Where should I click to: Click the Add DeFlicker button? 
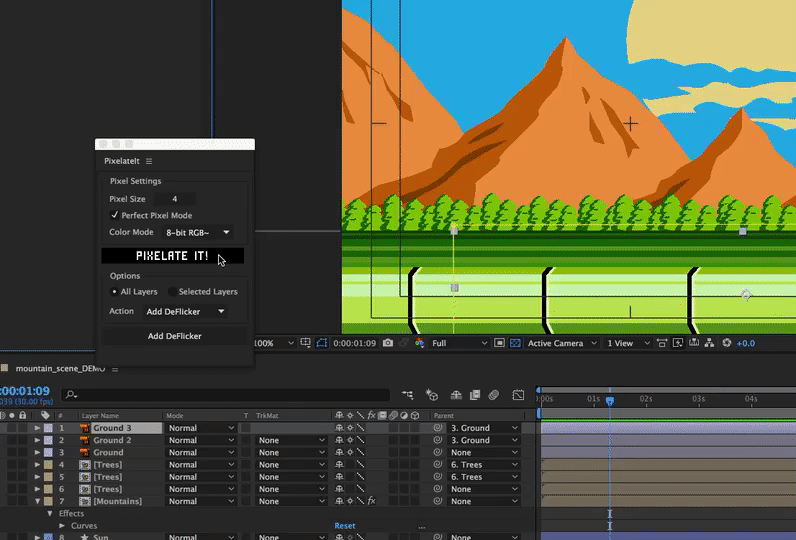click(174, 336)
